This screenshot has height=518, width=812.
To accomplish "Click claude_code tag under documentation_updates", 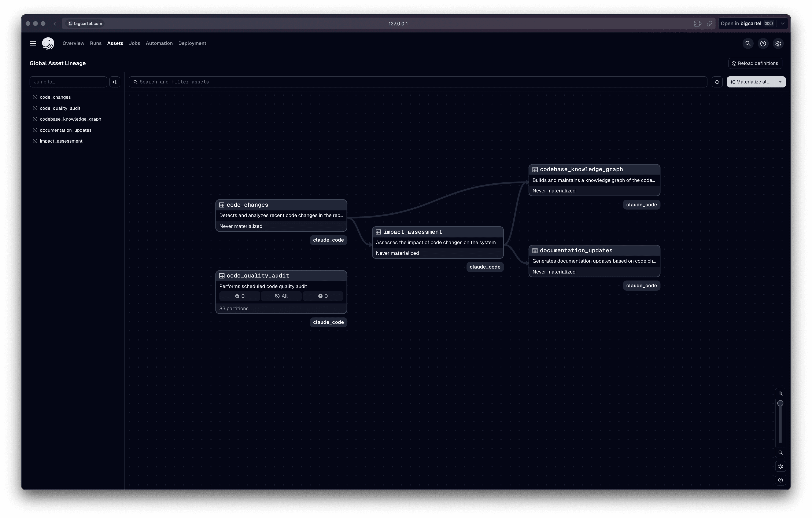I will pos(641,286).
